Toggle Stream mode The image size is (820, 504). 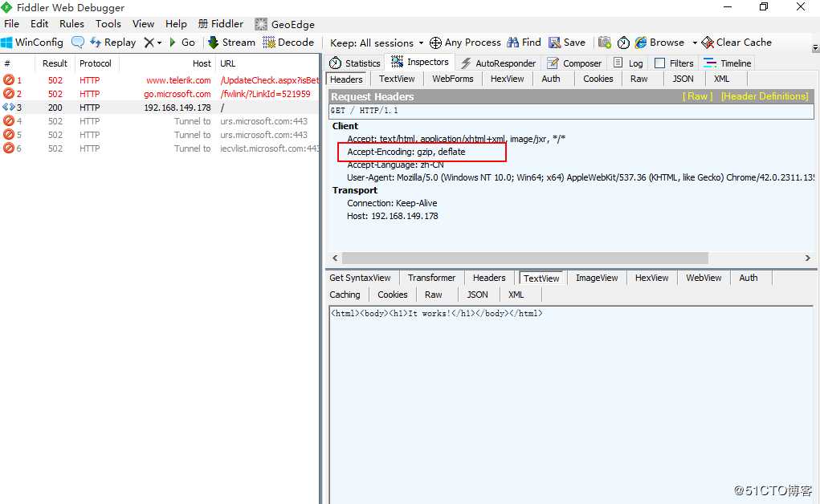(x=231, y=43)
